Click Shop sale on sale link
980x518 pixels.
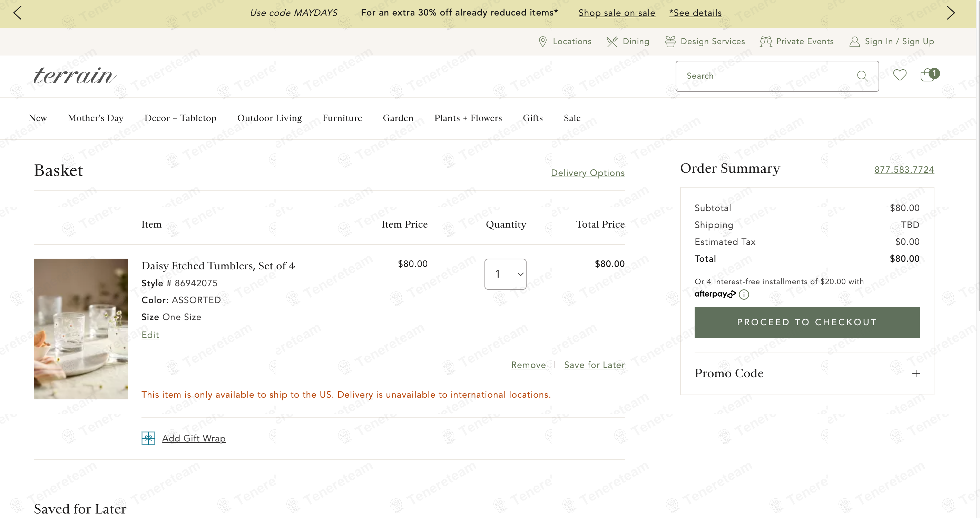pos(617,13)
